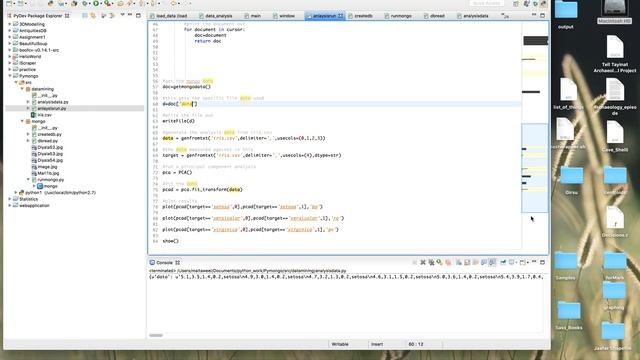Expand the python1 interpreter node
The height and width of the screenshot is (360, 640).
(x=16, y=193)
